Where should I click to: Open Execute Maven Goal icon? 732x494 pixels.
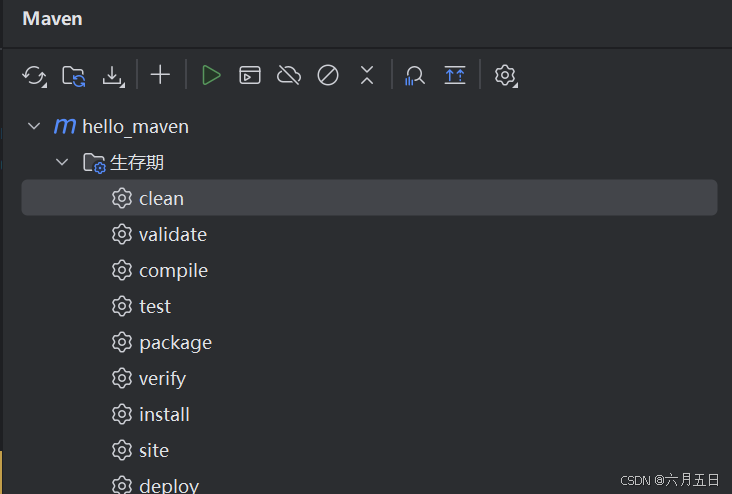[250, 75]
